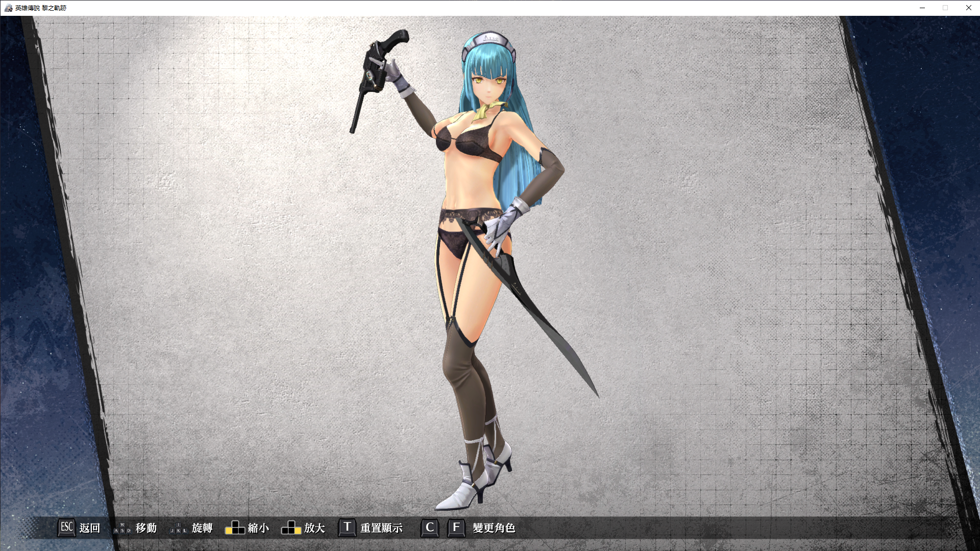
Task: Click the 重置顯示 (reset display) label
Action: point(381,528)
